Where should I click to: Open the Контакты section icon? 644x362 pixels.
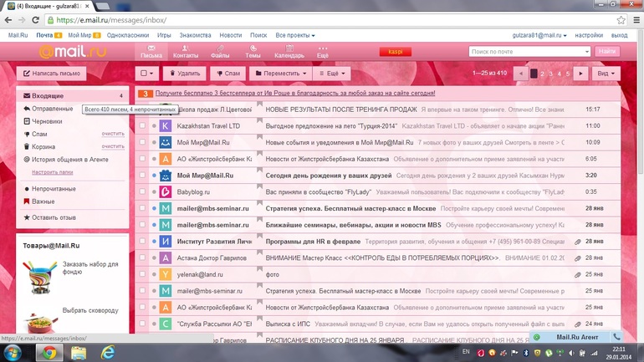click(185, 52)
